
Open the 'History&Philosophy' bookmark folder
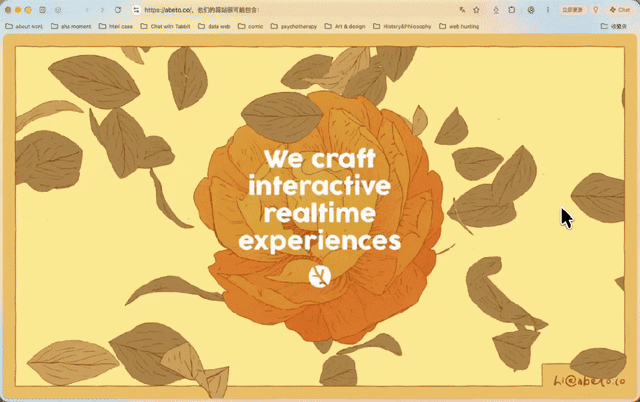click(402, 26)
